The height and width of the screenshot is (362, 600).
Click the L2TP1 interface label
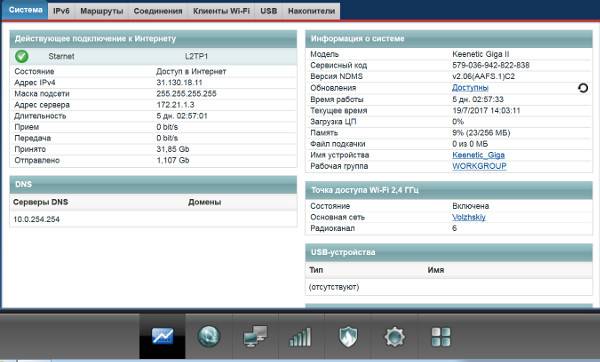[196, 56]
